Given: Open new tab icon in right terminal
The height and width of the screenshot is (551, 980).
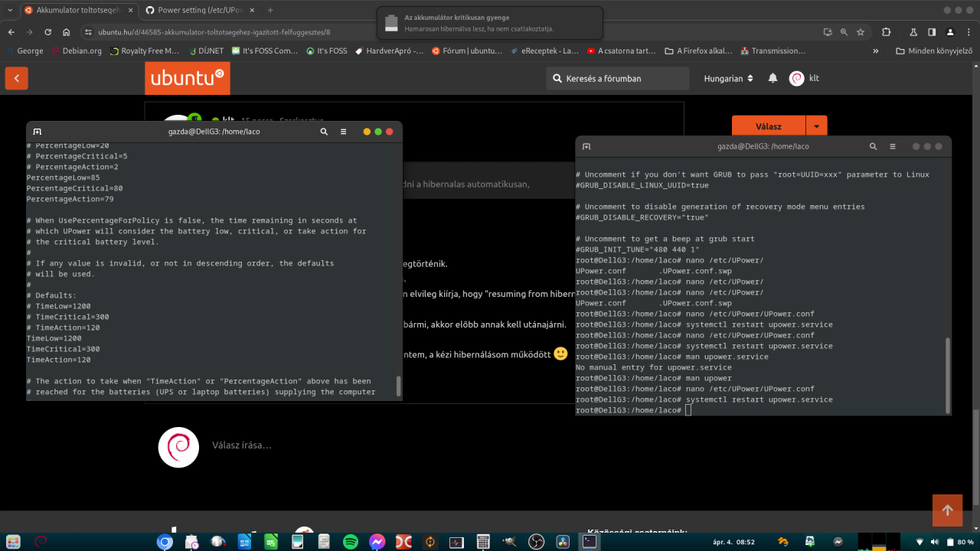Looking at the screenshot, I should [x=586, y=146].
